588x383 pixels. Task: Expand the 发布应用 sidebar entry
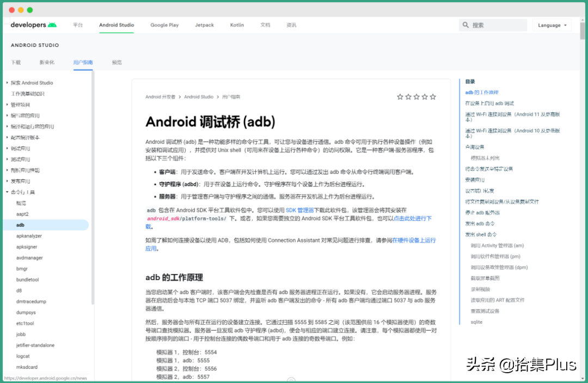[19, 180]
